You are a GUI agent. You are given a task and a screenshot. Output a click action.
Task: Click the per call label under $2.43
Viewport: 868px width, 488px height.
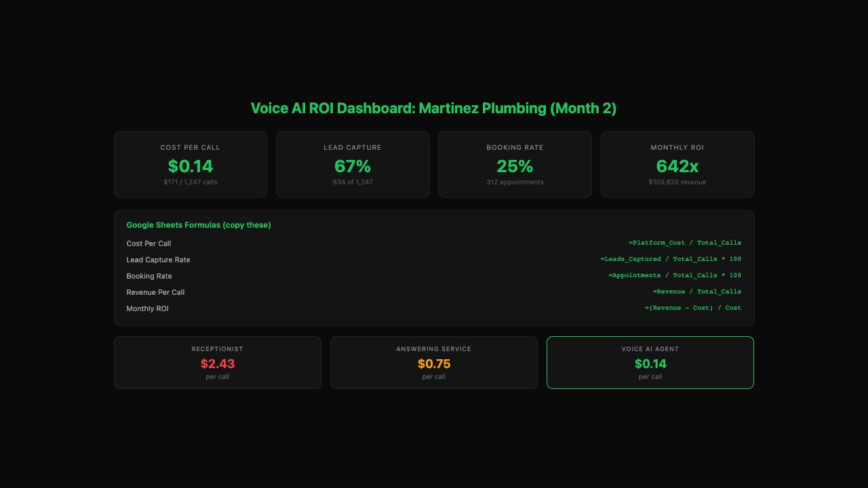pos(217,376)
